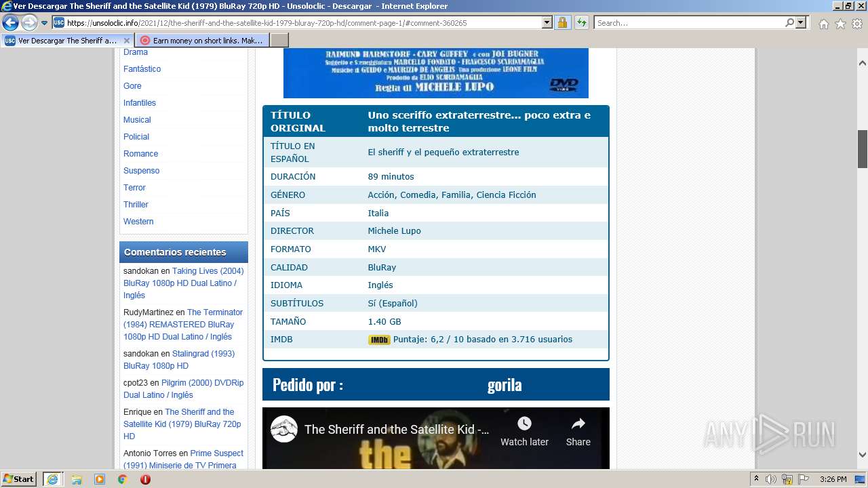Click the page scrollbar up arrow
The height and width of the screenshot is (488, 868).
(863, 63)
